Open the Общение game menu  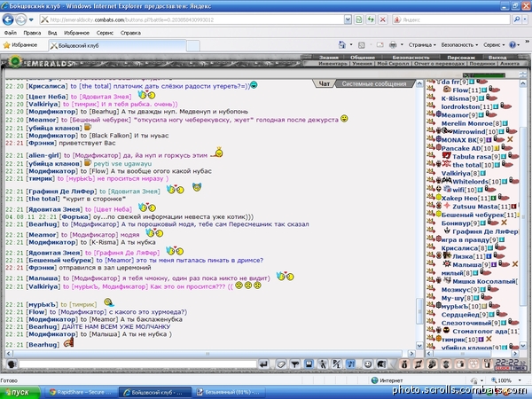pyautogui.click(x=363, y=58)
